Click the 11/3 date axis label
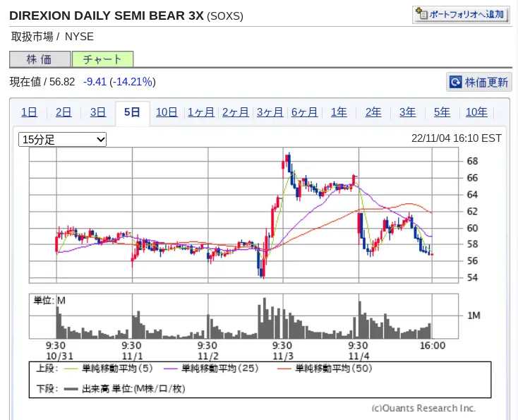This screenshot has height=420, width=518. click(283, 356)
